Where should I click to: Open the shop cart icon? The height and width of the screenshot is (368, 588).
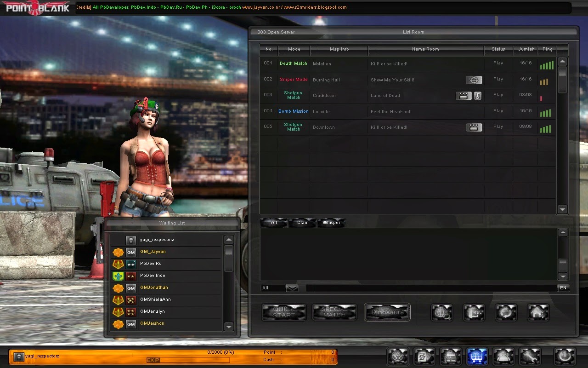pos(477,356)
